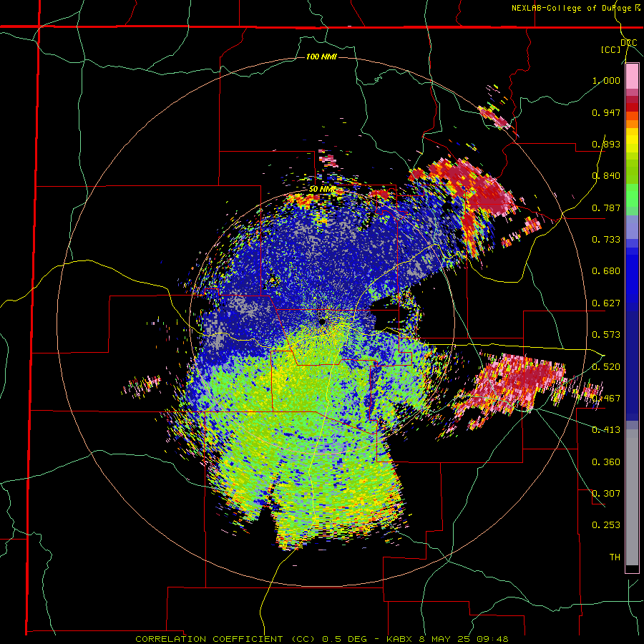This screenshot has width=644, height=644.
Task: Click the 0.680 scale label
Action: click(606, 271)
